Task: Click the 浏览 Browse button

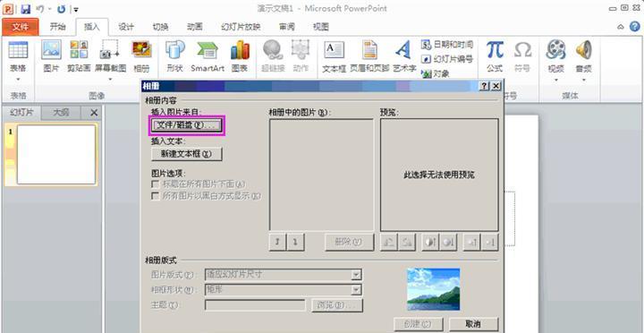Action: tap(337, 305)
